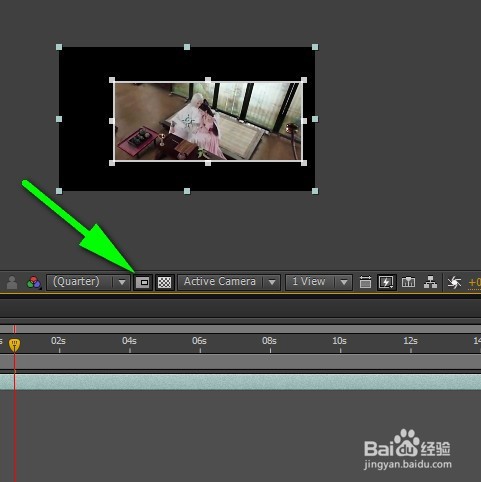Toggle pixel aspect ratio correction
Screen dimensions: 481x482
[x=365, y=283]
